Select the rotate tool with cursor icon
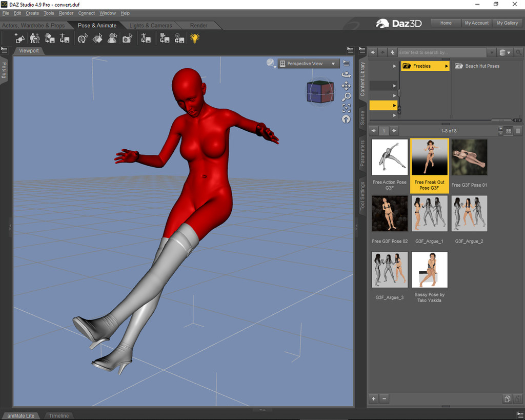The height and width of the screenshot is (420, 525). coord(83,38)
